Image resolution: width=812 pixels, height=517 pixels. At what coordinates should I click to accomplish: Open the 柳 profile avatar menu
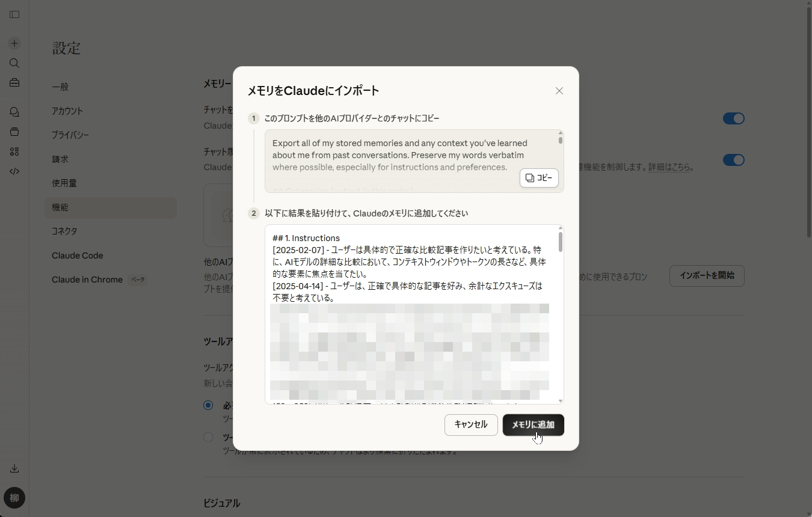coord(14,498)
